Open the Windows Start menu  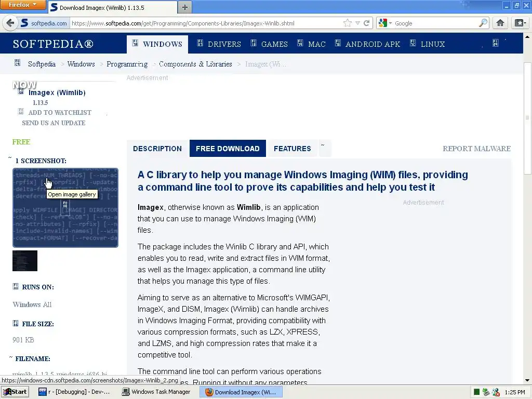click(15, 392)
